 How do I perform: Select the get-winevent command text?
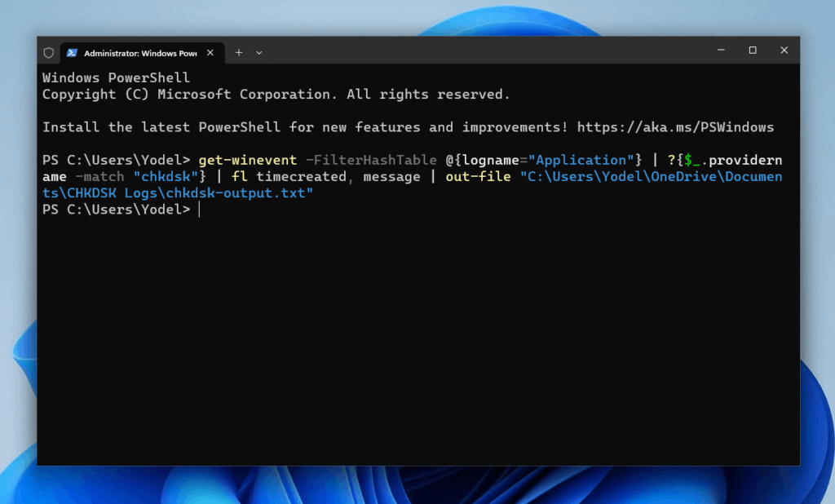(246, 160)
